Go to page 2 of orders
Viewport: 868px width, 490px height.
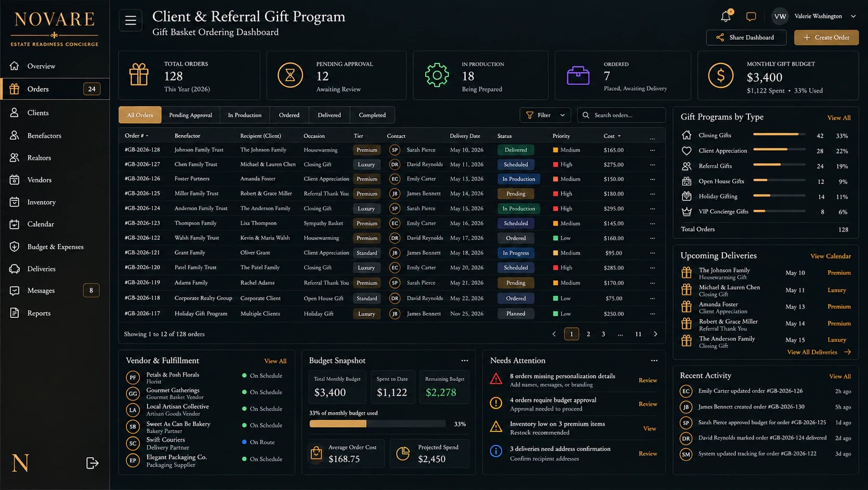pyautogui.click(x=588, y=334)
